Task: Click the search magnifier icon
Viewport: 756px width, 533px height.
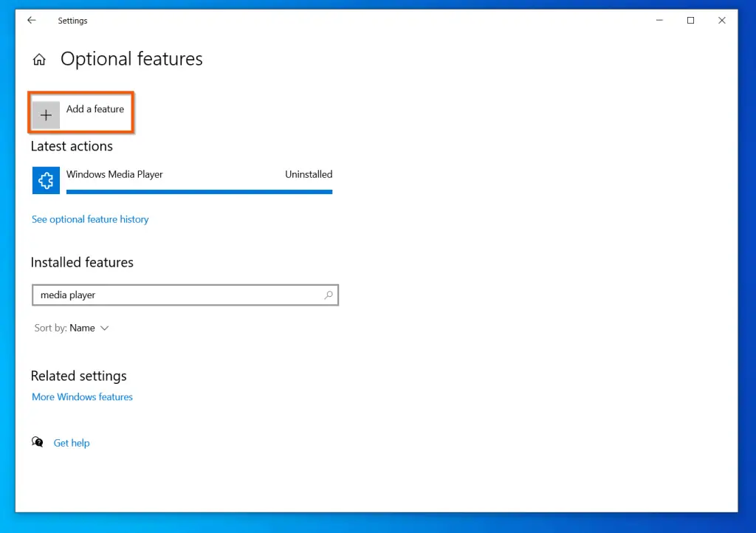Action: tap(328, 295)
